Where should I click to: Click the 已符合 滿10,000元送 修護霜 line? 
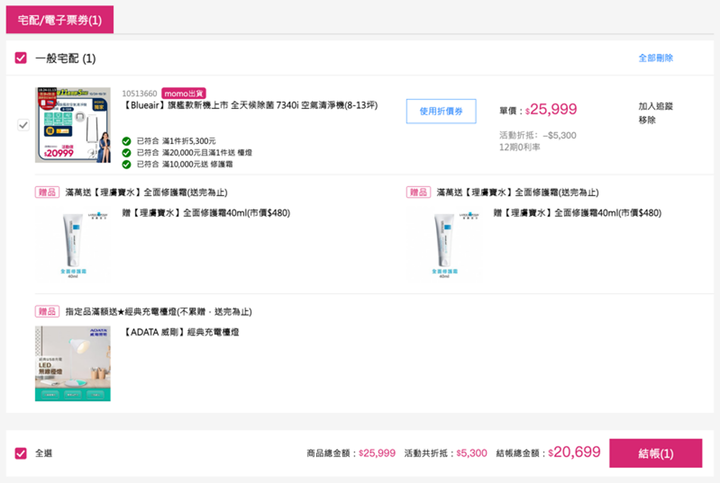point(185,164)
